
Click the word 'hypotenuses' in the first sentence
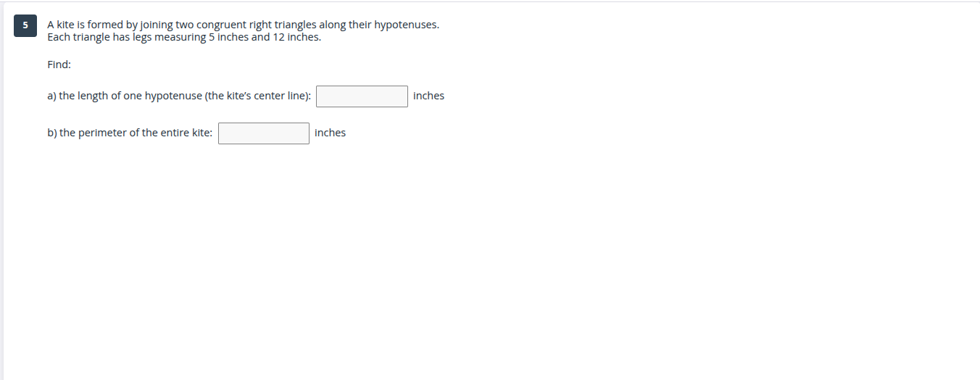point(406,25)
